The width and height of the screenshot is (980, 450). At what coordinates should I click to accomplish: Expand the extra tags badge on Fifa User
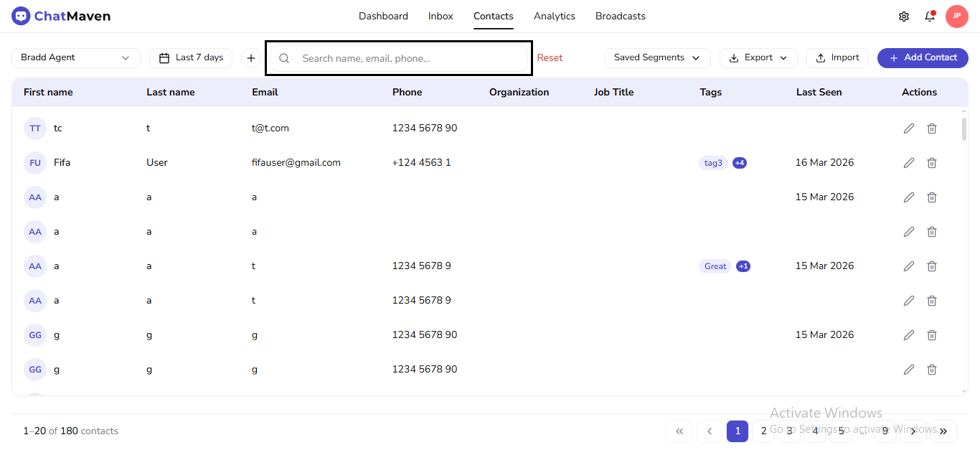pyautogui.click(x=740, y=162)
